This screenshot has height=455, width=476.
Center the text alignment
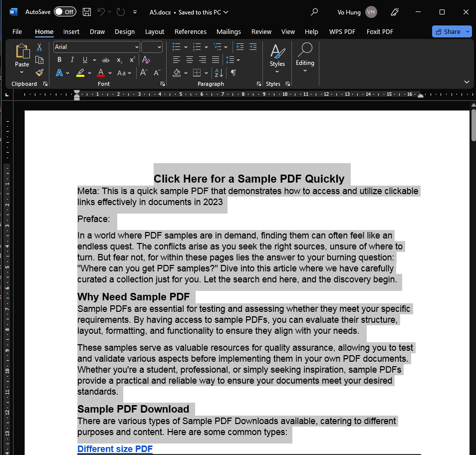coord(190,60)
